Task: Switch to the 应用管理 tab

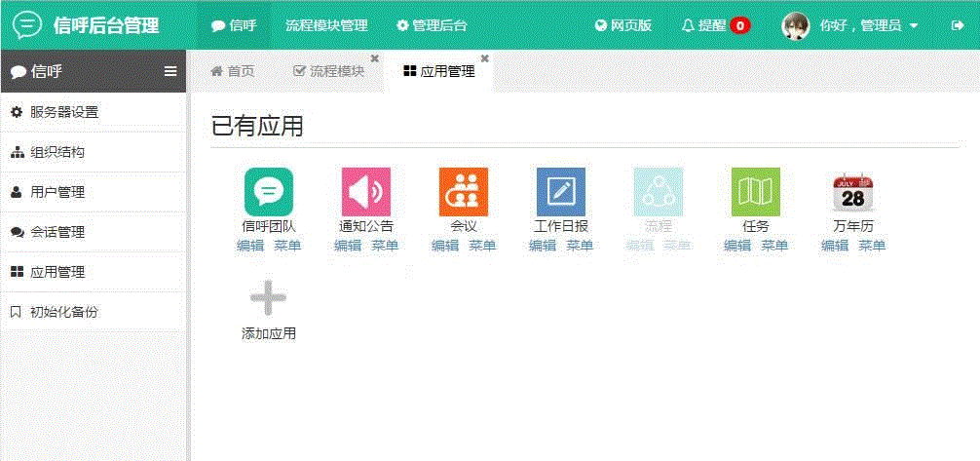Action: point(439,71)
